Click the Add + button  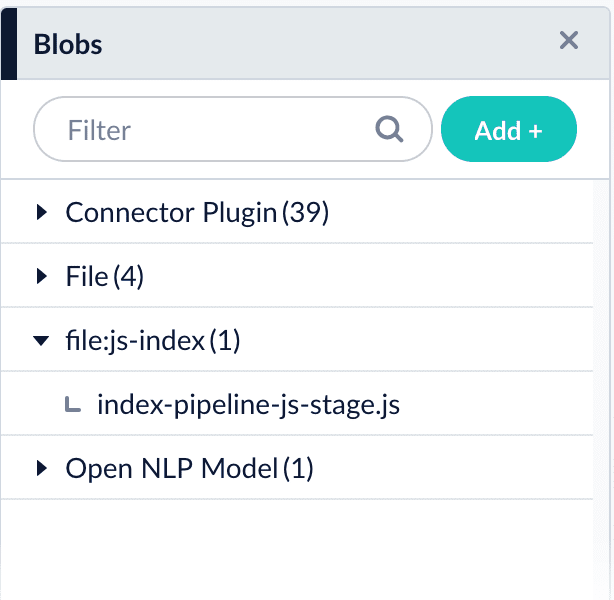point(509,129)
